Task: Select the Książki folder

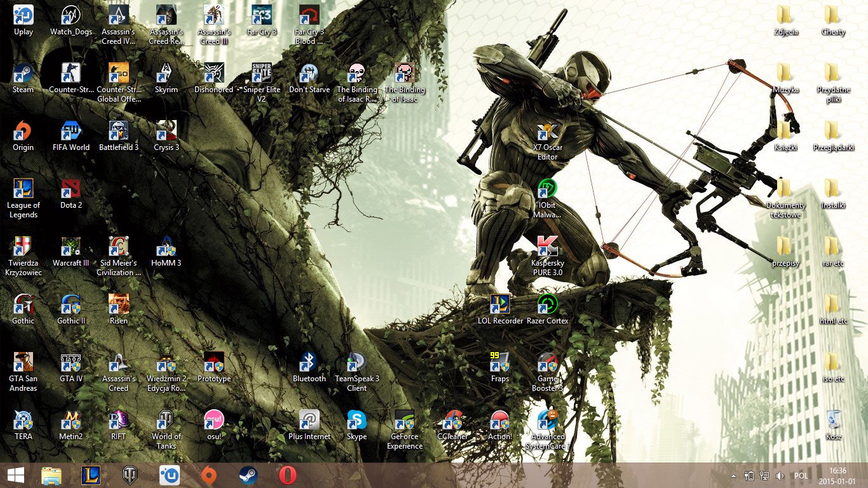Action: (786, 136)
